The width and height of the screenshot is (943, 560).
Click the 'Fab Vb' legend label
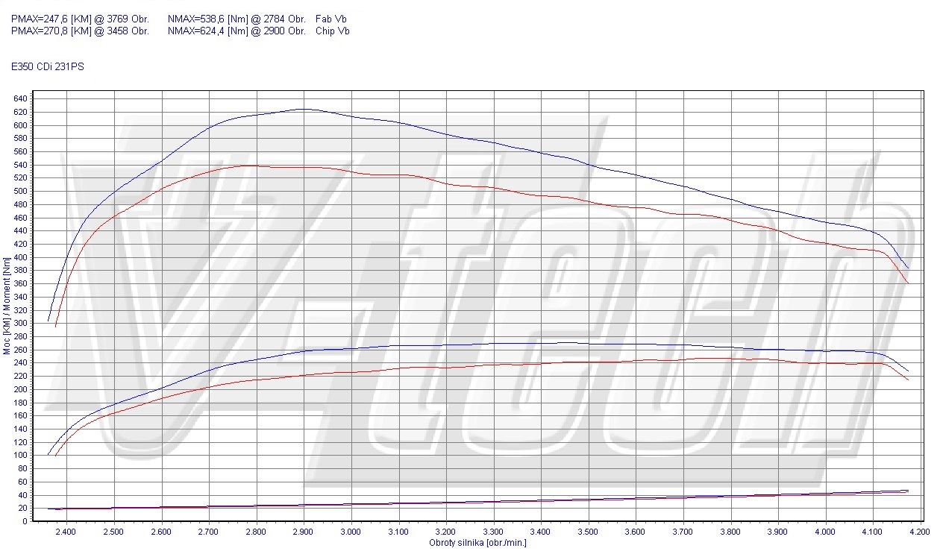click(331, 19)
